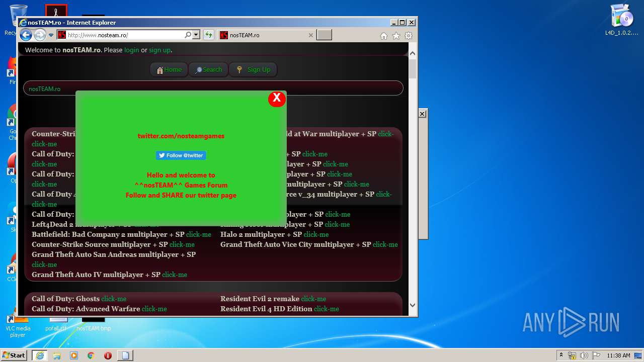644x362 pixels.
Task: Click click-me next to Call of Duty: Advanced Warfare
Action: 154,309
